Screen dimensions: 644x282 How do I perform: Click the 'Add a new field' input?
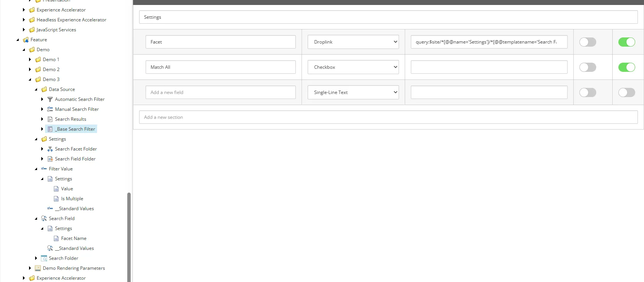pos(221,92)
